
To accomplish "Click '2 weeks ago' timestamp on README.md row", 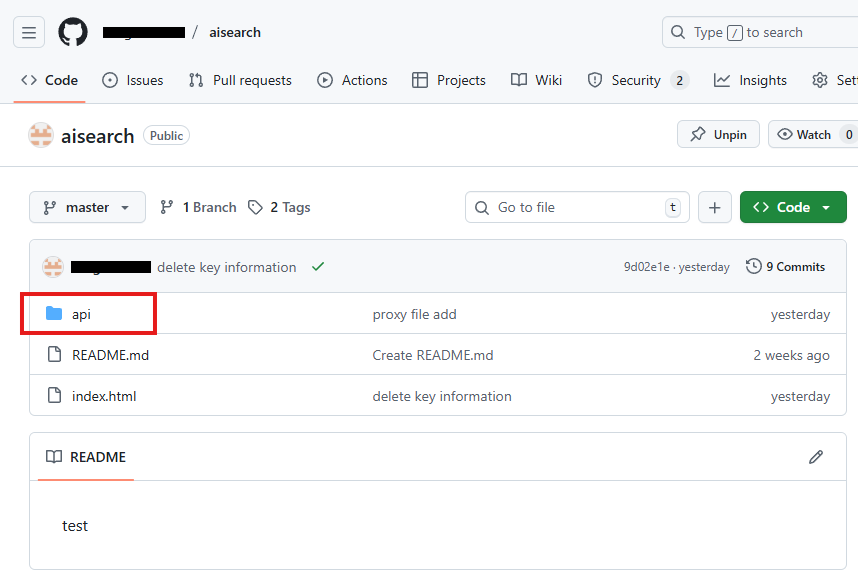I will 791,355.
